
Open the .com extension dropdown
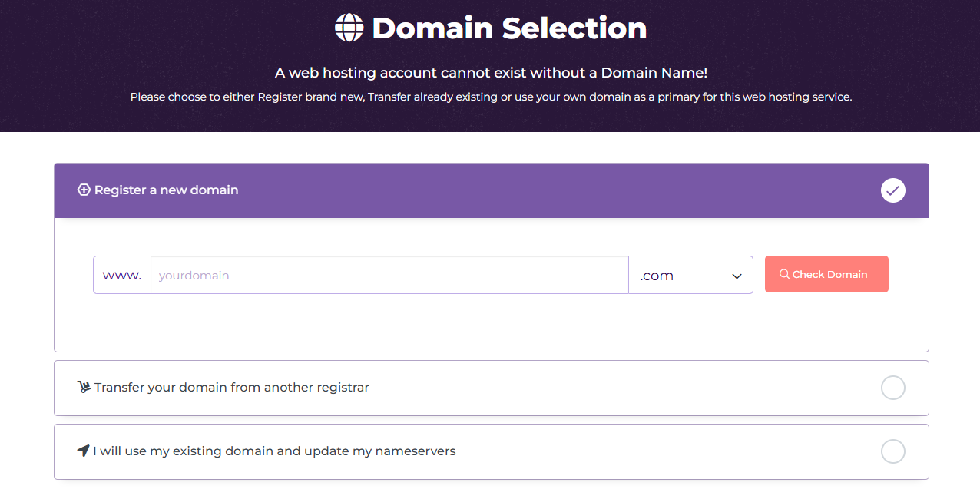tap(690, 275)
